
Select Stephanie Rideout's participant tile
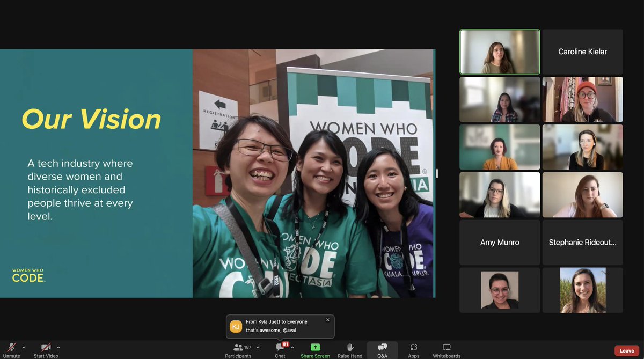pos(583,243)
